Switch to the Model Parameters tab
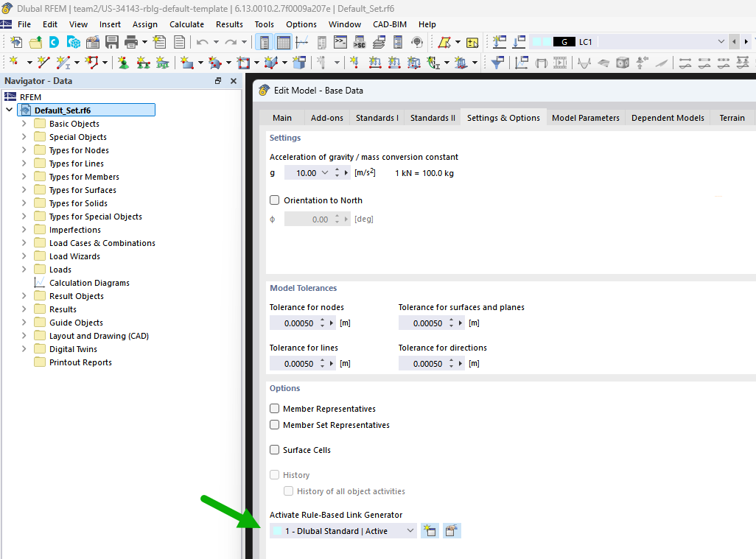 585,118
